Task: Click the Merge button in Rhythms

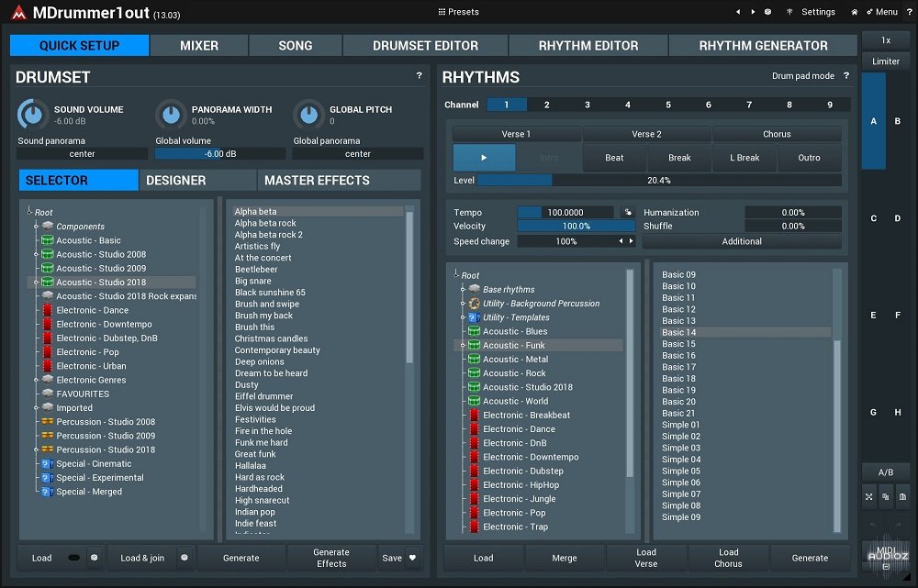Action: (x=565, y=558)
